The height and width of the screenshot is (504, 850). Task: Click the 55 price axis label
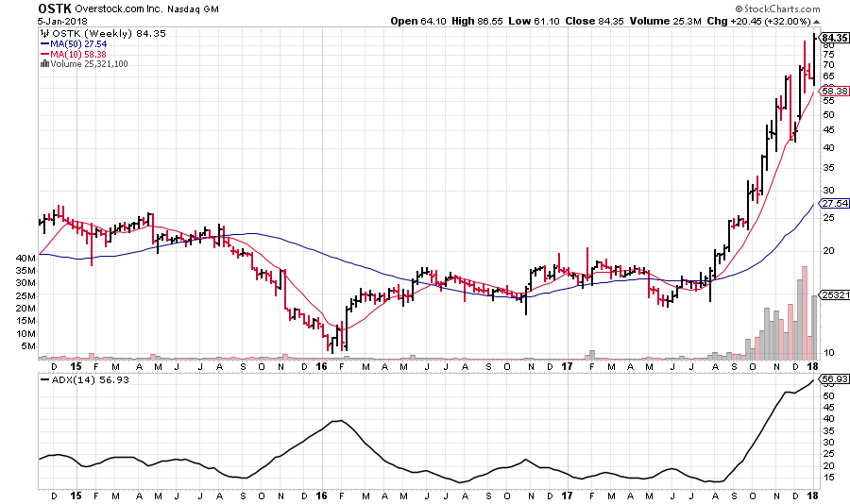[x=829, y=101]
